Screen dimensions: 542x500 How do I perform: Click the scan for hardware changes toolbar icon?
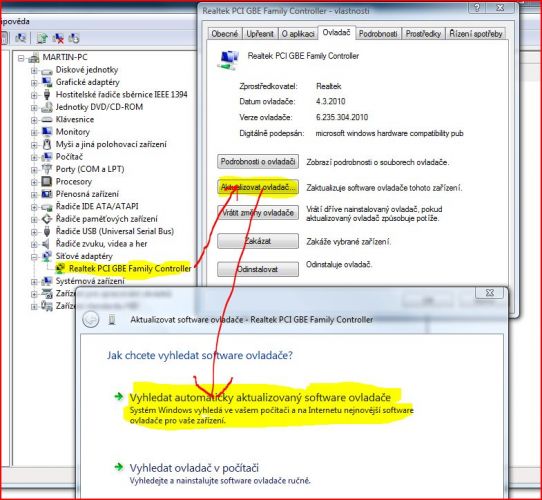pos(21,38)
